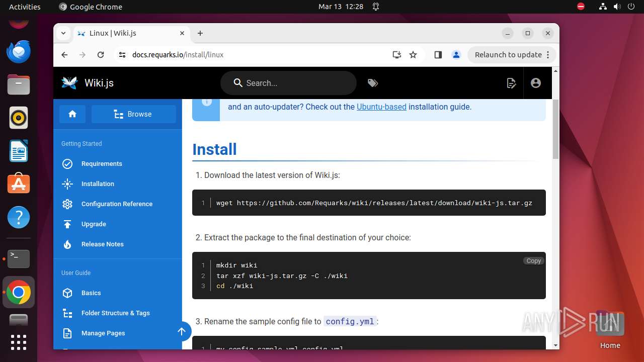
Task: Reload the Chrome page
Action: [101, 55]
